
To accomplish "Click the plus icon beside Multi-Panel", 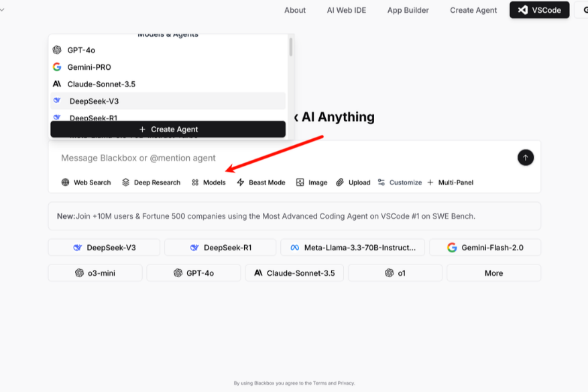I will click(430, 183).
